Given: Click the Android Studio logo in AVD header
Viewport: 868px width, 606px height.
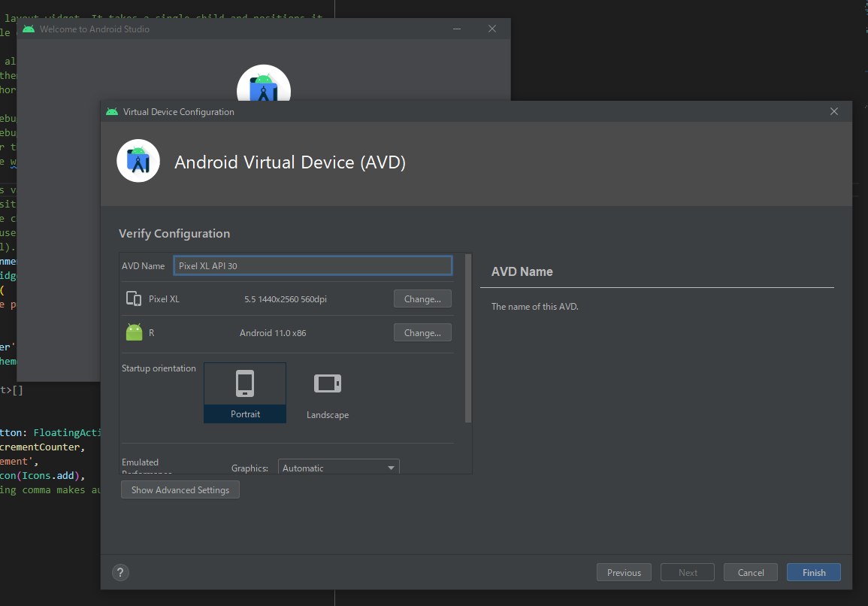Looking at the screenshot, I should point(138,161).
